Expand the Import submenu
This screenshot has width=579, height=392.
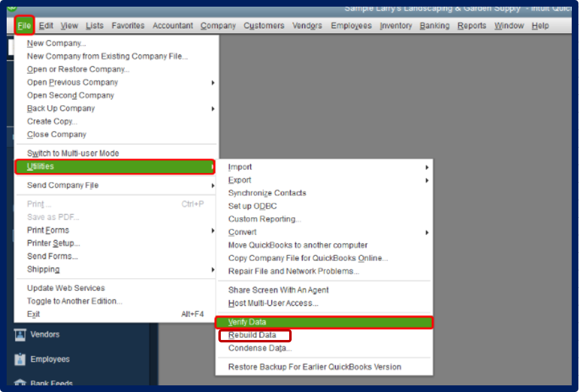[324, 167]
